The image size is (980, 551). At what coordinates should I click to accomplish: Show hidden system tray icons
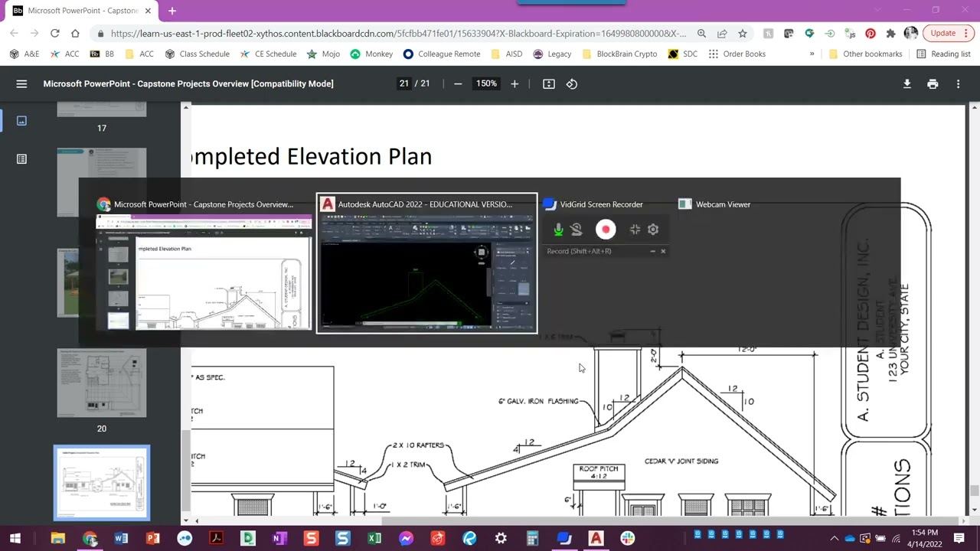pyautogui.click(x=835, y=539)
